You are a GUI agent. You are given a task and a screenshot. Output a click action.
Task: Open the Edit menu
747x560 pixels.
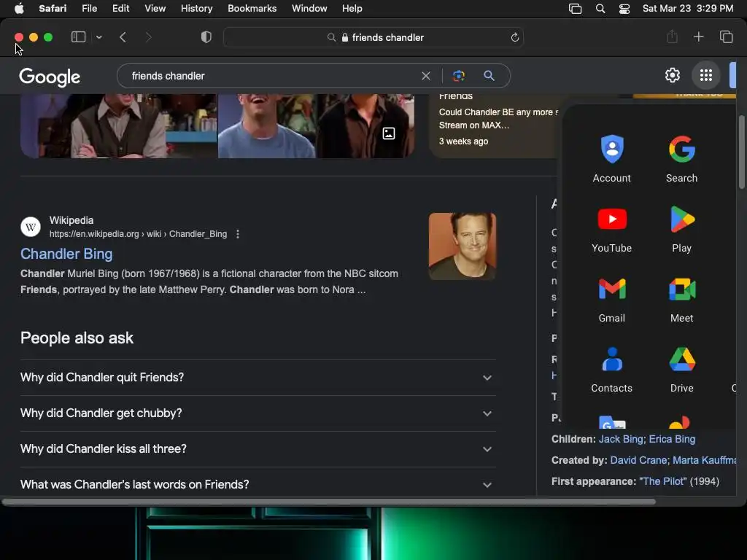click(x=120, y=9)
